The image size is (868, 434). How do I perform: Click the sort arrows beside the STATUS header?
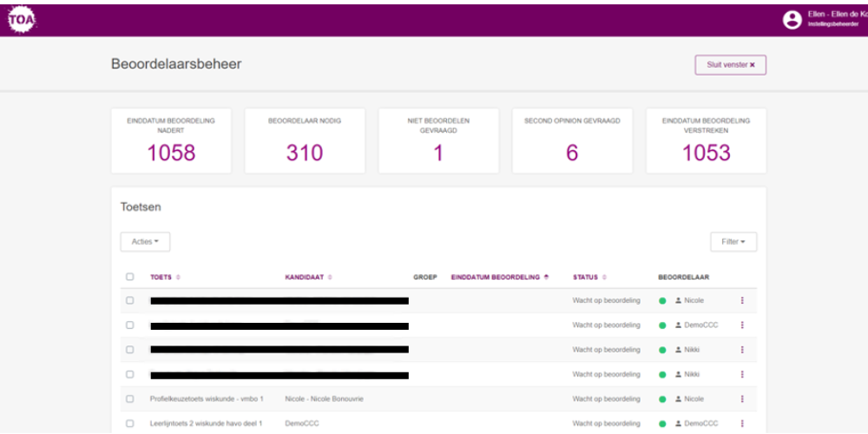(x=604, y=278)
